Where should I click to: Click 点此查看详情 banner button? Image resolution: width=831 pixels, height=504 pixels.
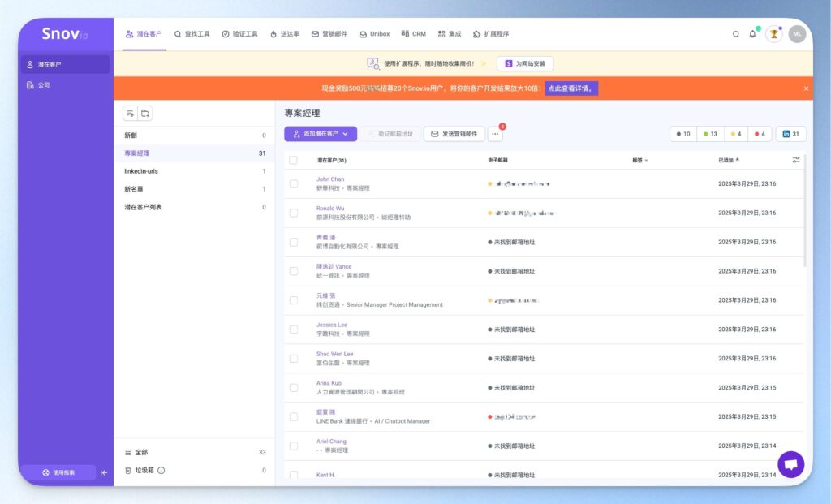coord(571,88)
